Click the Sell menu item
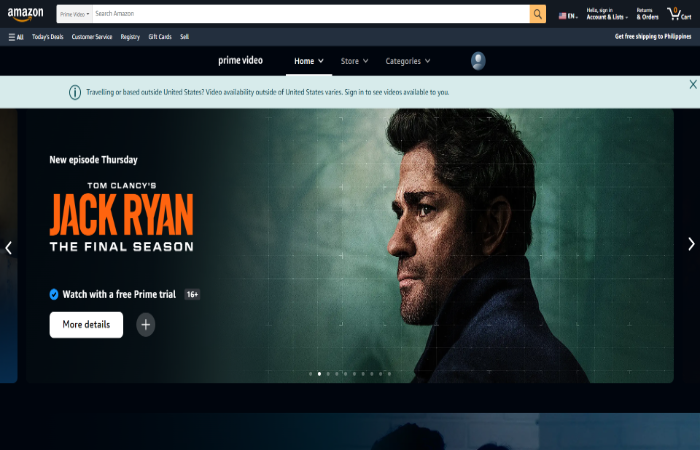The width and height of the screenshot is (700, 450). pyautogui.click(x=184, y=37)
